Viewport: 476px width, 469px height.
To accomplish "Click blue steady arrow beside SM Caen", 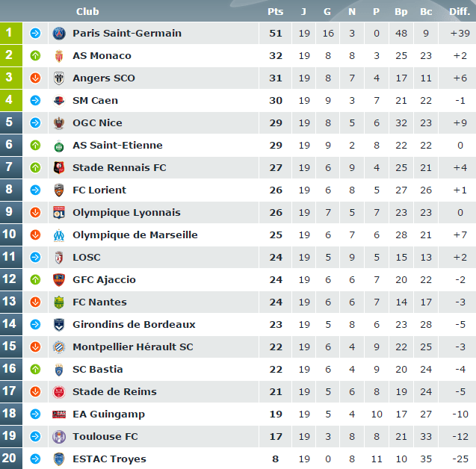I will click(35, 100).
